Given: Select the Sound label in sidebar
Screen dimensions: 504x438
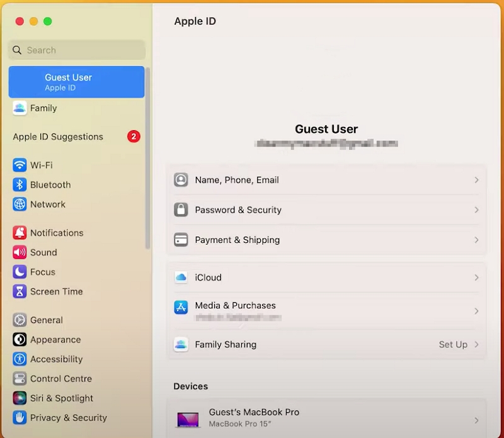Looking at the screenshot, I should [43, 252].
